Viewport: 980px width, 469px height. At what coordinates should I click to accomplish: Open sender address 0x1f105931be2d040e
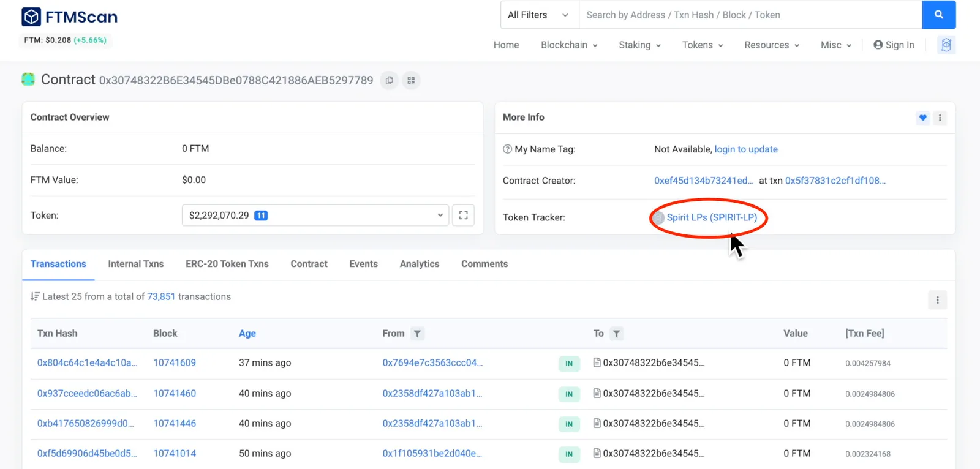pos(432,453)
